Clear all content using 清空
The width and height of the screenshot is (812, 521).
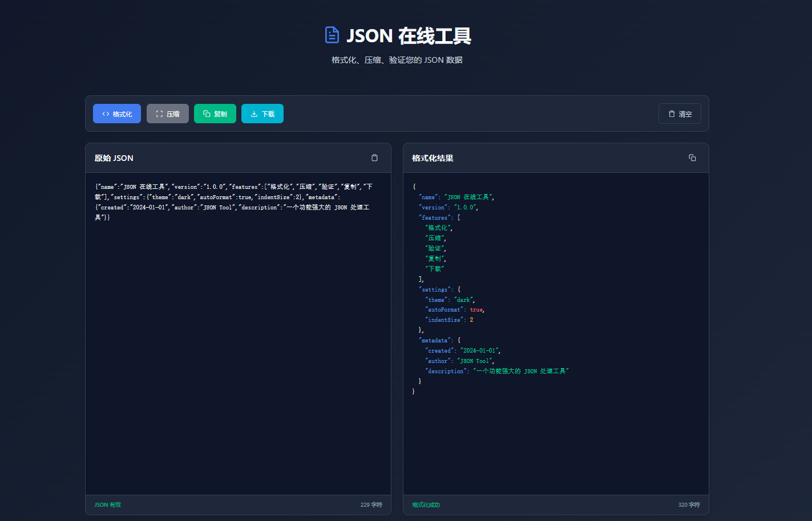(680, 114)
